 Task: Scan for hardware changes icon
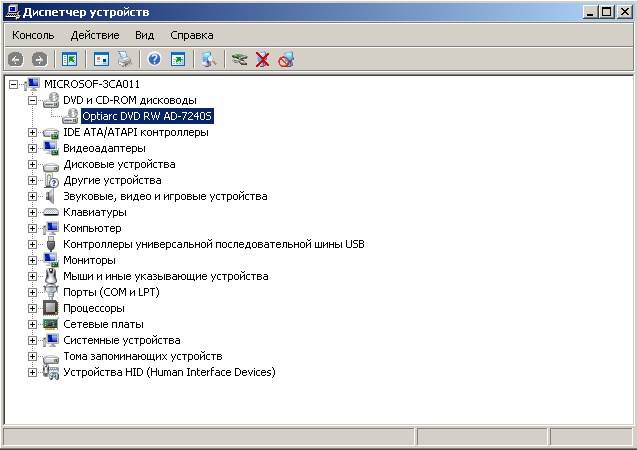pos(209,60)
